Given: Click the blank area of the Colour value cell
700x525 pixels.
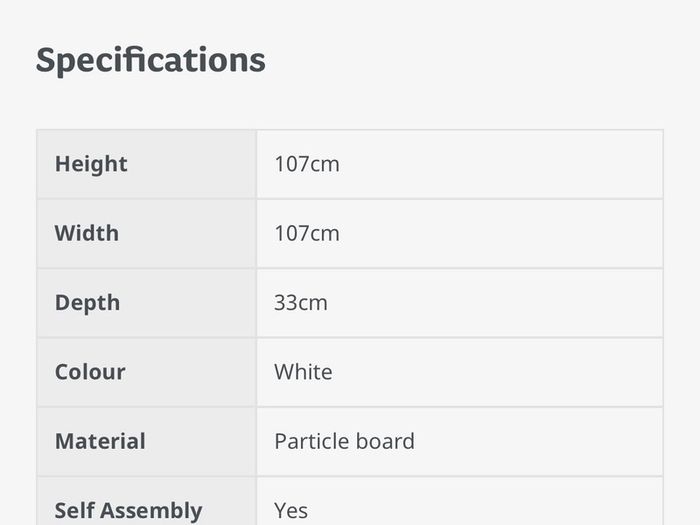Looking at the screenshot, I should [498, 372].
